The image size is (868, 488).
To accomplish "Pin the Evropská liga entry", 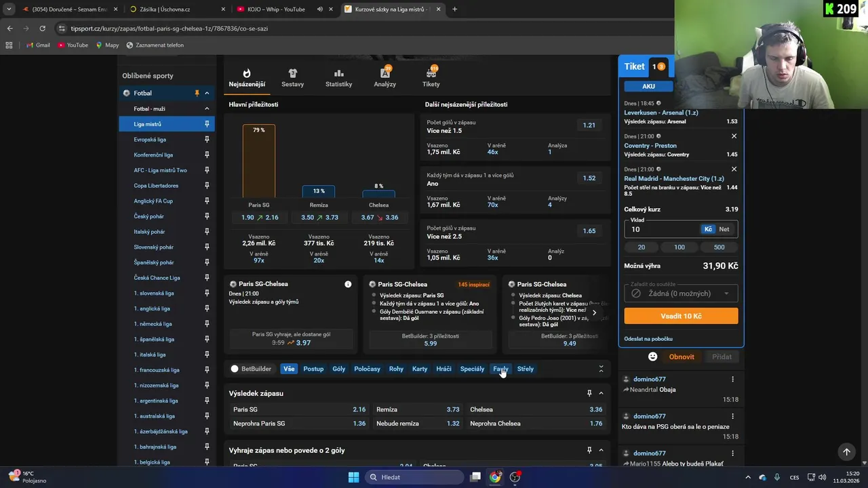I will 207,140.
